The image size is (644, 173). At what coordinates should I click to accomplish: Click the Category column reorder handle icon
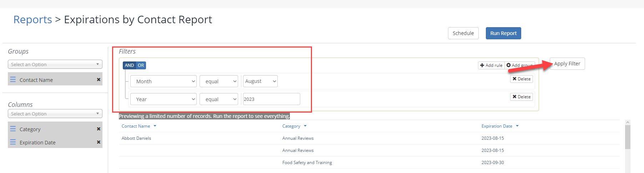[13, 129]
